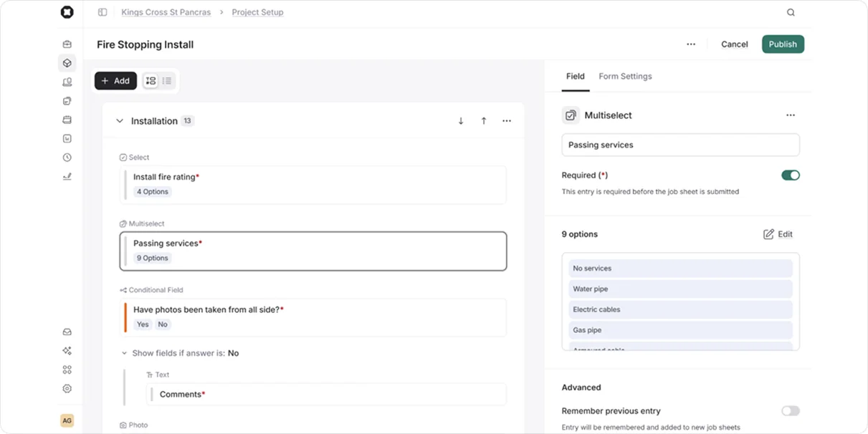Viewport: 868px width, 434px height.
Task: Click the Water pipe option
Action: (680, 289)
